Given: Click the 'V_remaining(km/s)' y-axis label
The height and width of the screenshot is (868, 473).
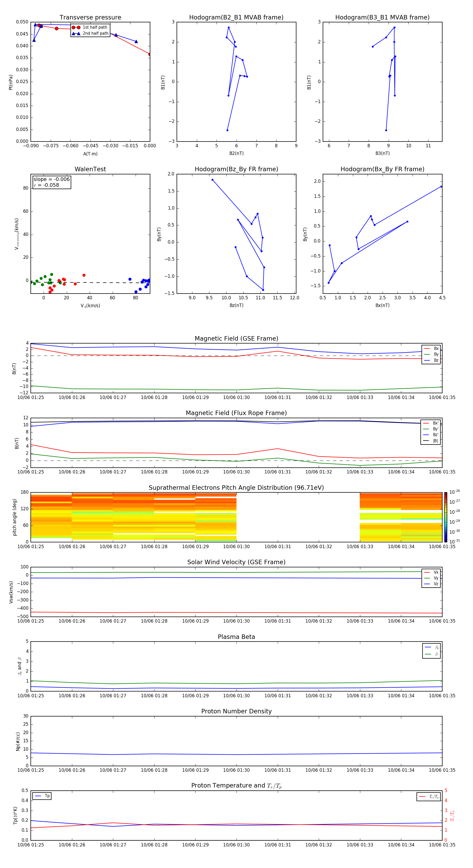Looking at the screenshot, I should click(17, 234).
